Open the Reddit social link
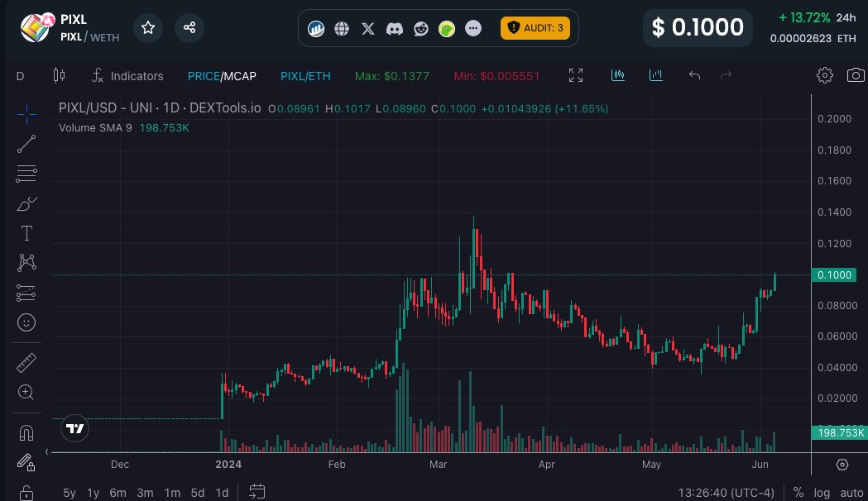Image resolution: width=868 pixels, height=501 pixels. pos(420,28)
